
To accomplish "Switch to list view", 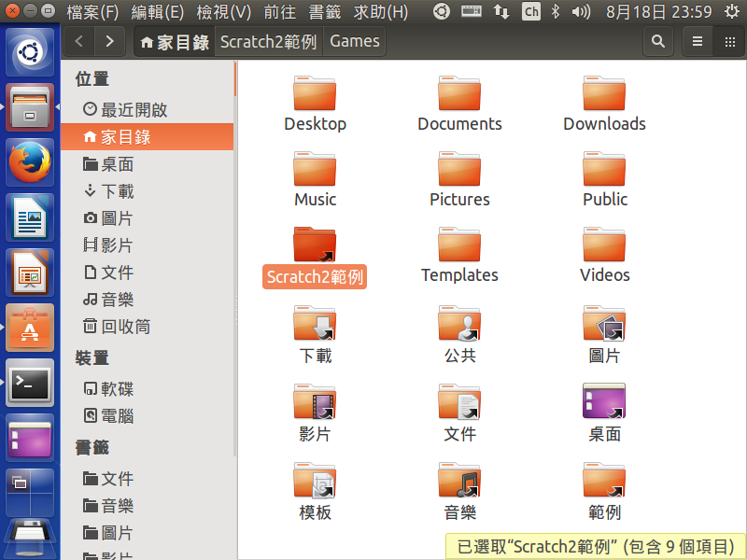I will coord(698,41).
